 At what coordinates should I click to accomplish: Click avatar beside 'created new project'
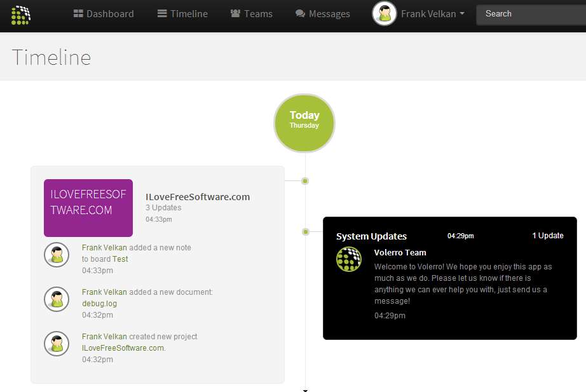pos(57,344)
